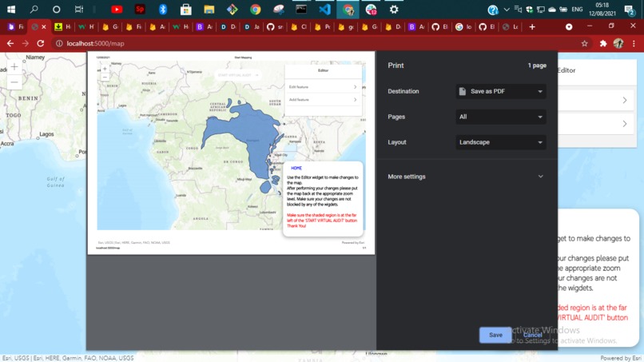
Task: Click the Editor panel heading
Action: pyautogui.click(x=566, y=70)
